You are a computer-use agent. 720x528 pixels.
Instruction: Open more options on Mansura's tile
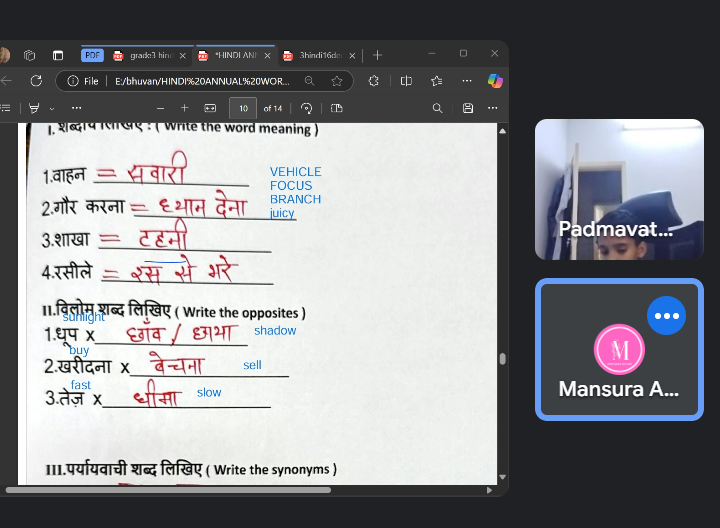(666, 315)
